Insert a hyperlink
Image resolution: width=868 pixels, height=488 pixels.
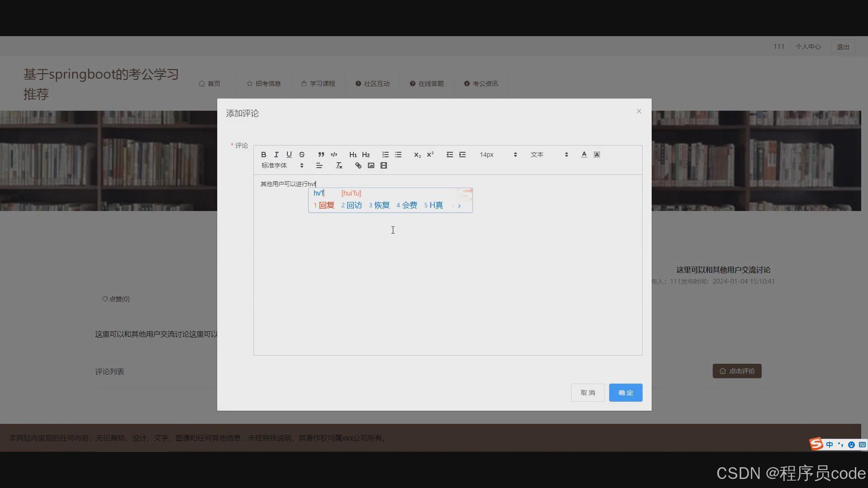(358, 166)
